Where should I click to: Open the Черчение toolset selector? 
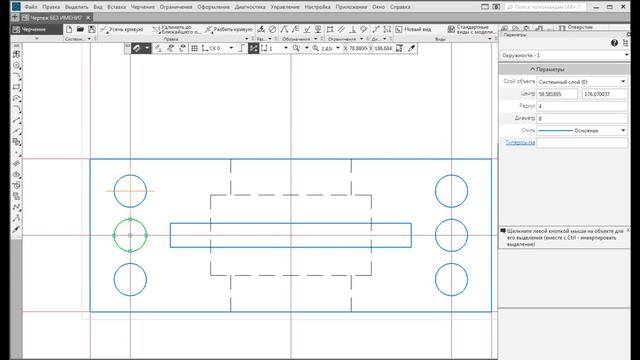[37, 29]
